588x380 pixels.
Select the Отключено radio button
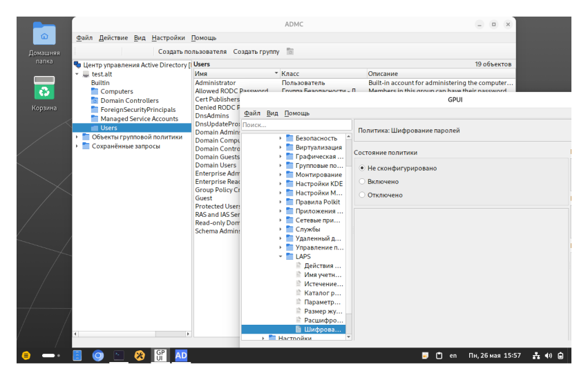(362, 195)
